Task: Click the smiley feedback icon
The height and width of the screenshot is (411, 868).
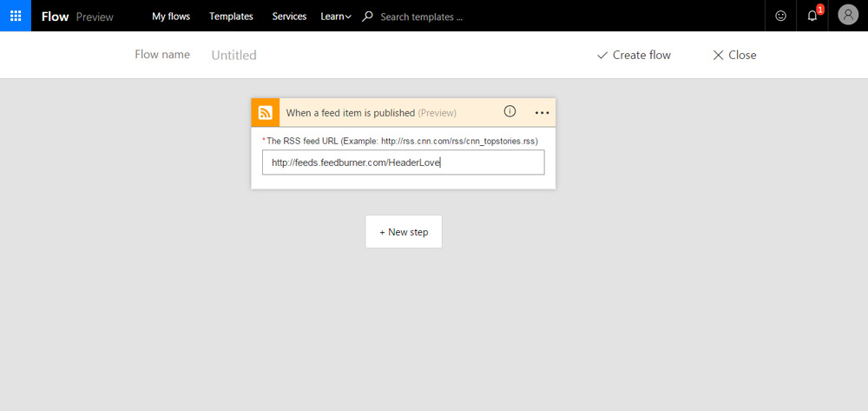Action: pyautogui.click(x=780, y=16)
